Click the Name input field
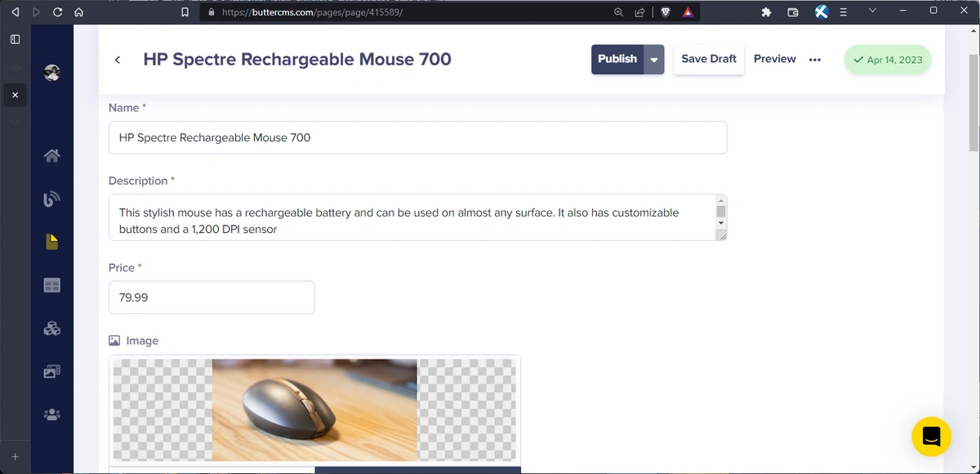The image size is (980, 474). pos(418,137)
